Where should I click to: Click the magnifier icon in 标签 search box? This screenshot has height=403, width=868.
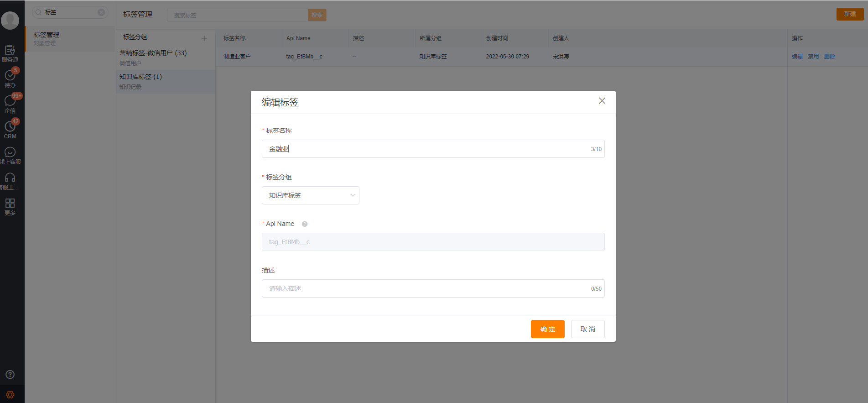tap(39, 12)
